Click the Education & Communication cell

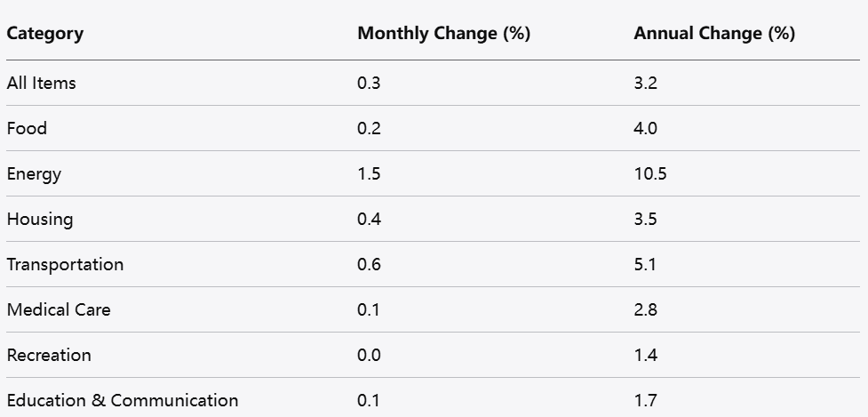(x=123, y=401)
